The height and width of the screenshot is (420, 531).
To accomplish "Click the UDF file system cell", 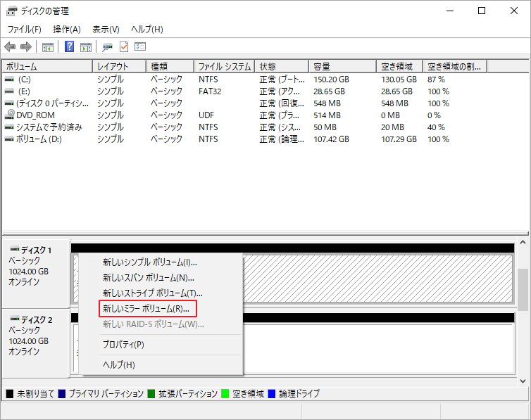I will [206, 115].
